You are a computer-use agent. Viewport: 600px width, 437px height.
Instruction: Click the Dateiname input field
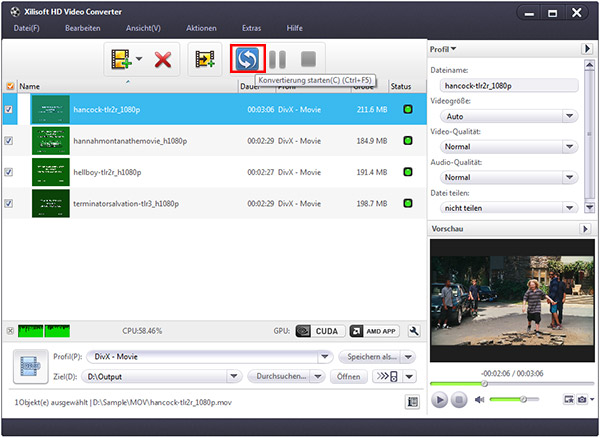pyautogui.click(x=509, y=86)
